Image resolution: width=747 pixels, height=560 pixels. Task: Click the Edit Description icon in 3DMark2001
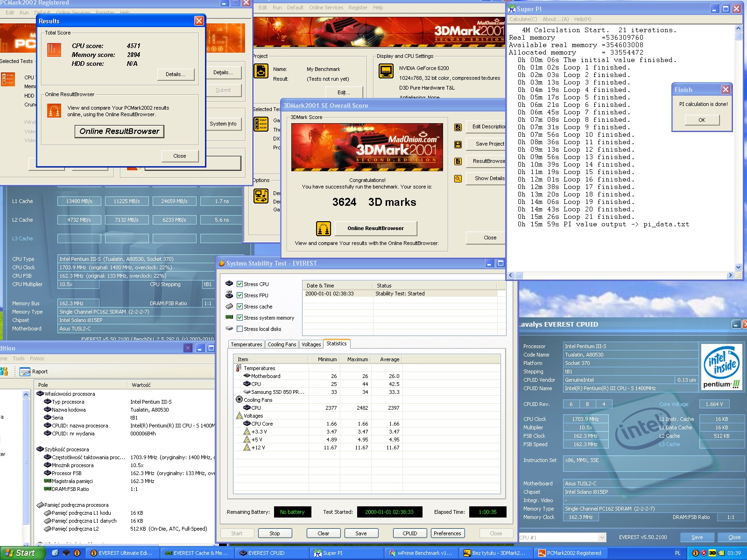pos(458,126)
